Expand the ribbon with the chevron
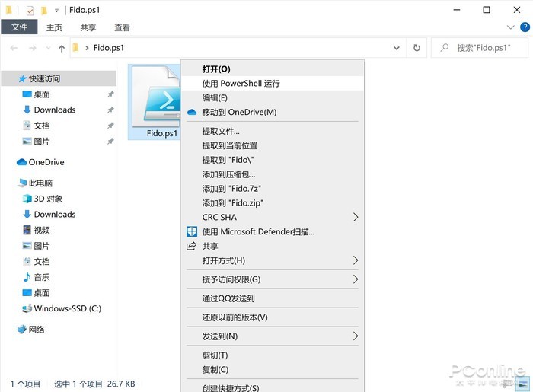Image resolution: width=533 pixels, height=392 pixels. [x=510, y=27]
